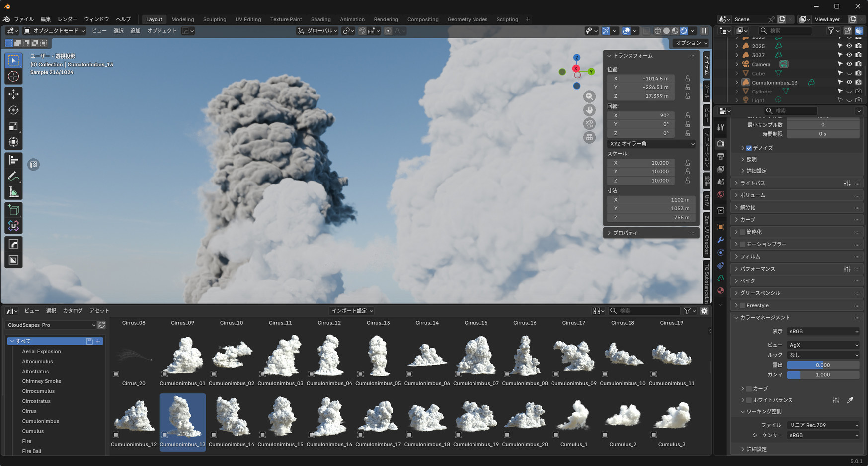This screenshot has width=868, height=466.
Task: Select the Cumulonimbus_07 asset thumbnail
Action: click(x=475, y=356)
